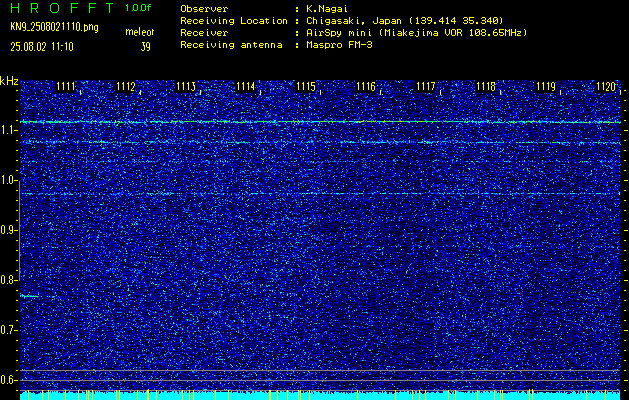
Task: Click the Observer label
Action: (x=204, y=9)
